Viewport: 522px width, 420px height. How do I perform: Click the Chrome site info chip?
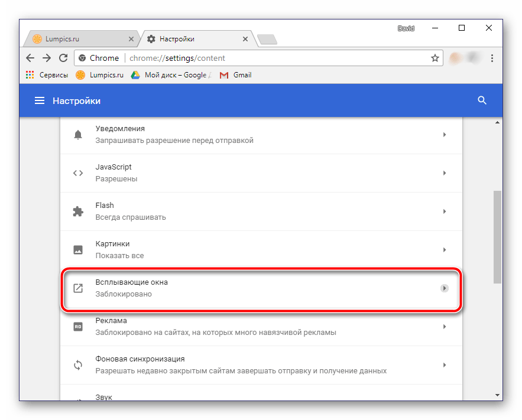[99, 58]
